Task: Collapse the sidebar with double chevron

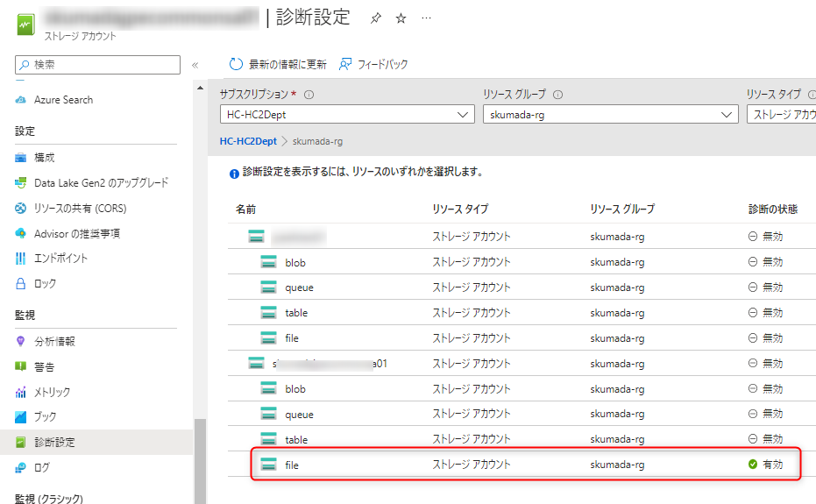Action: click(195, 65)
